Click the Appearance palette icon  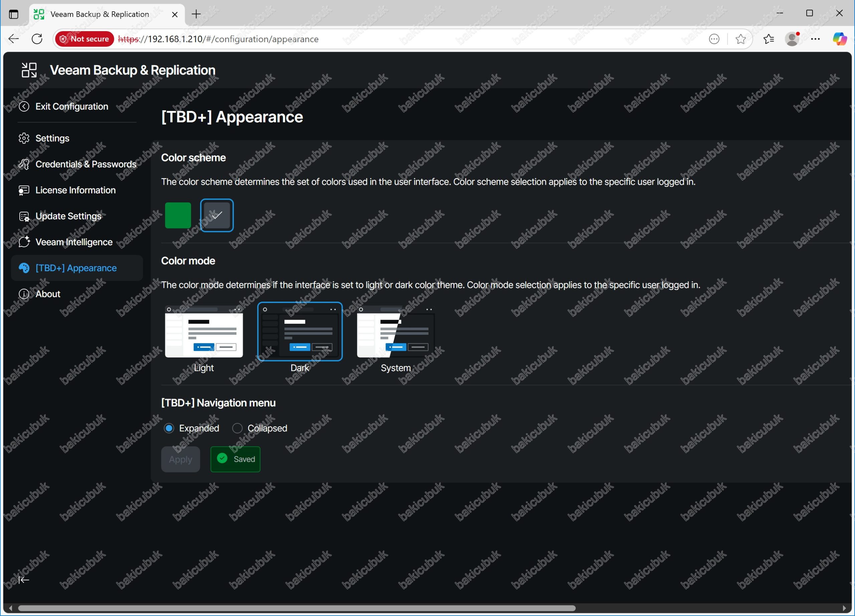click(24, 268)
